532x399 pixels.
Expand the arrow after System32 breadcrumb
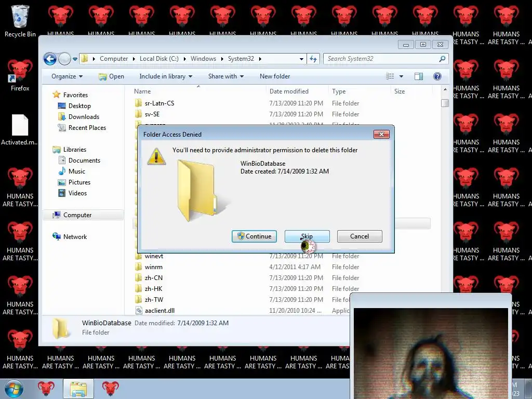(x=260, y=59)
